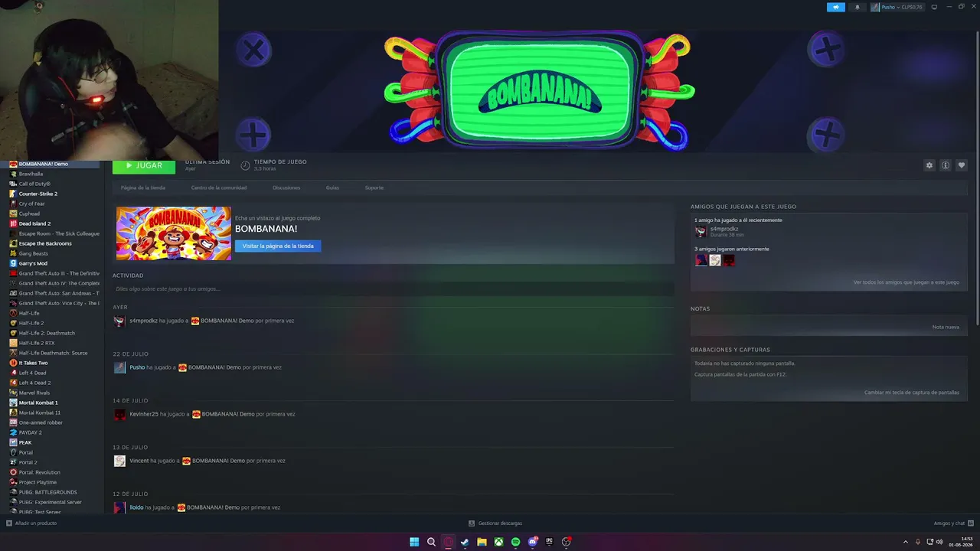
Task: Open Steam announcements megaphone button
Action: tap(835, 7)
